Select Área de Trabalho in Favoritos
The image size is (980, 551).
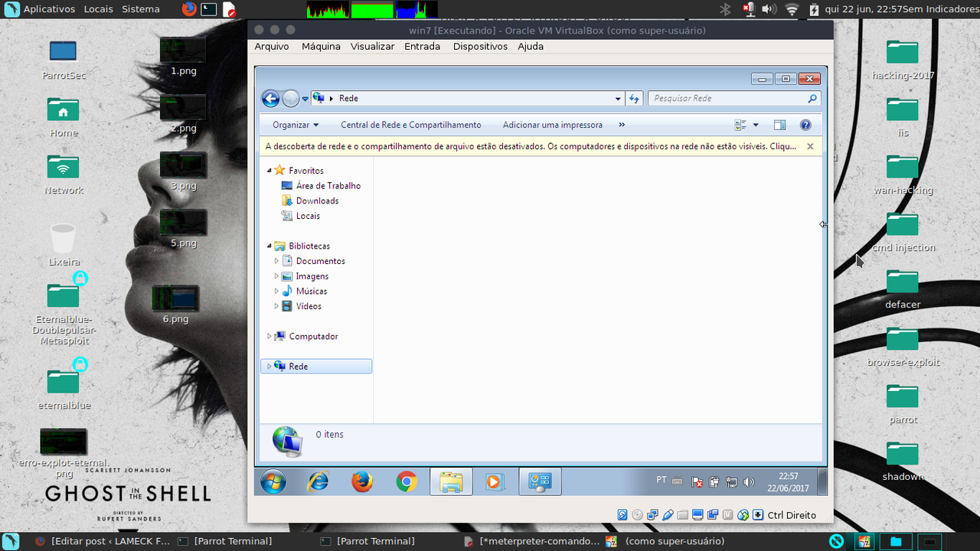328,186
